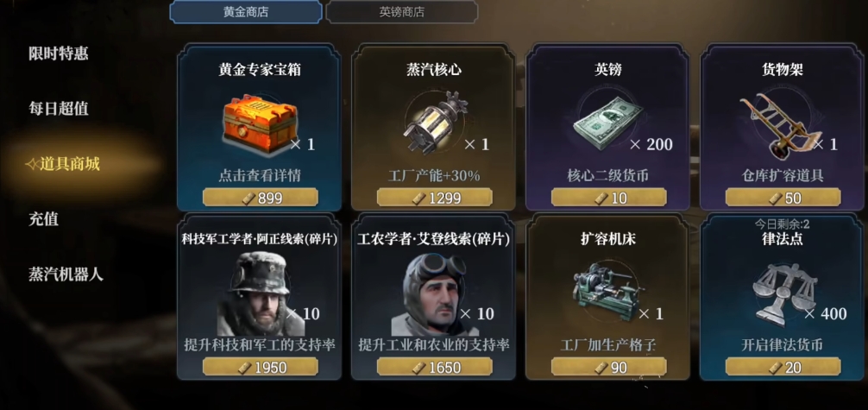Buy the steam core for 1299 gold
Viewport: 868px width, 410px height.
click(x=435, y=198)
